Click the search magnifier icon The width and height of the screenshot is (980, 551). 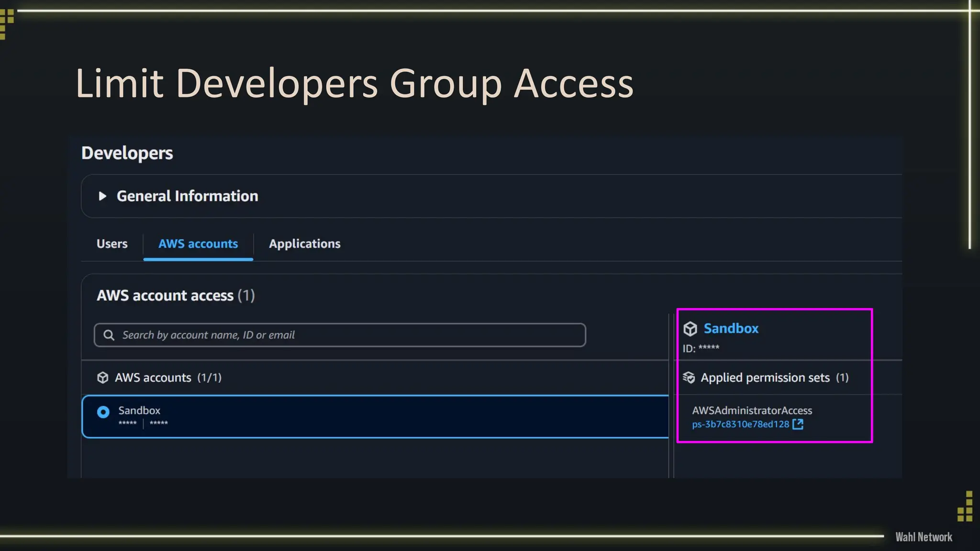click(x=109, y=335)
